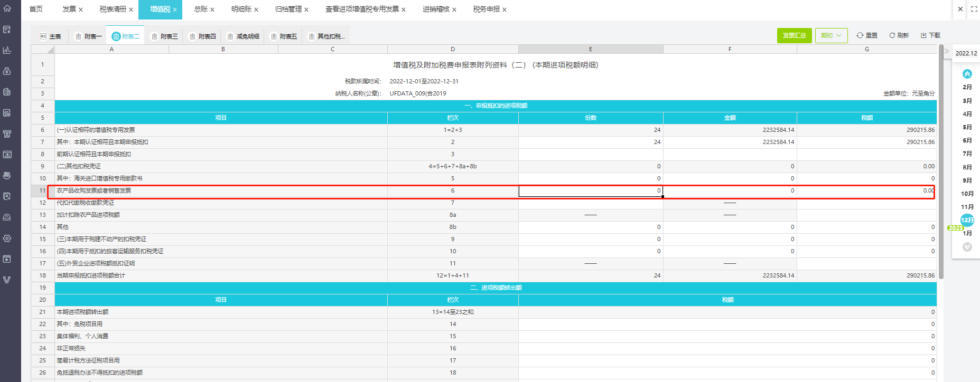Screen dimensions: 980x382
Task: Select the 主表 sheet tab
Action: 51,36
